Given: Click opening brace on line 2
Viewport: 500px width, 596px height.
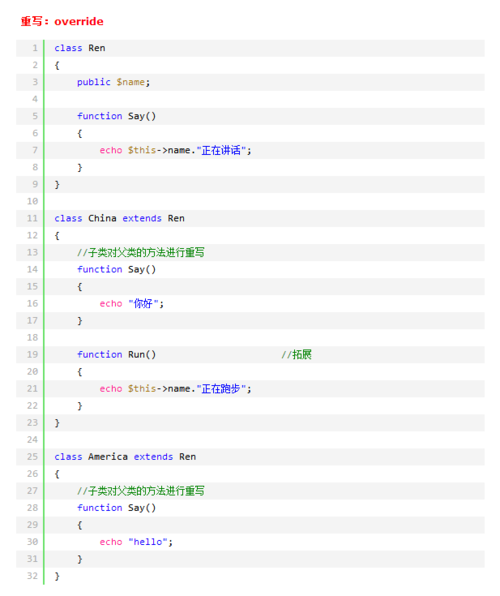Looking at the screenshot, I should click(x=57, y=65).
